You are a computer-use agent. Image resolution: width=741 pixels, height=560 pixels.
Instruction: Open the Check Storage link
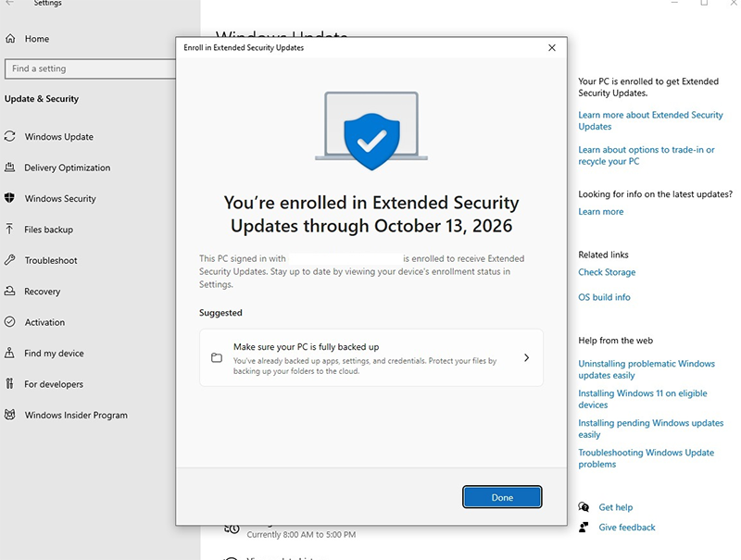608,272
